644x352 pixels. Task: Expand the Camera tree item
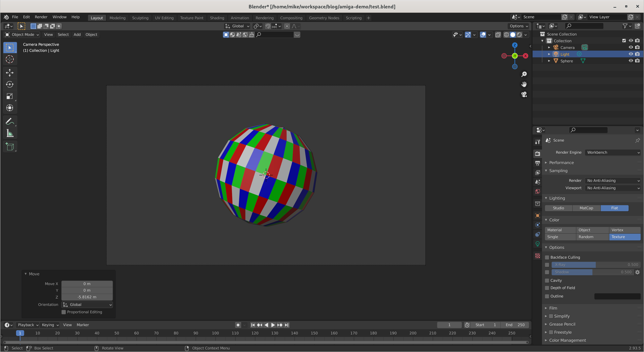pyautogui.click(x=549, y=48)
